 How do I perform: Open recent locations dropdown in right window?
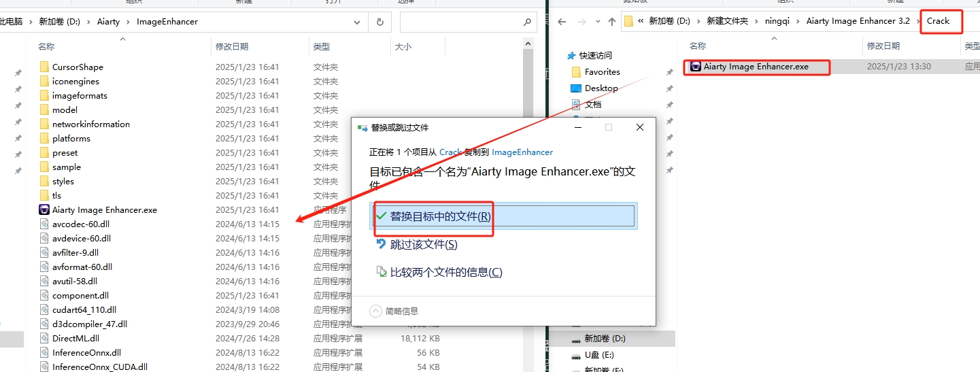[x=596, y=22]
